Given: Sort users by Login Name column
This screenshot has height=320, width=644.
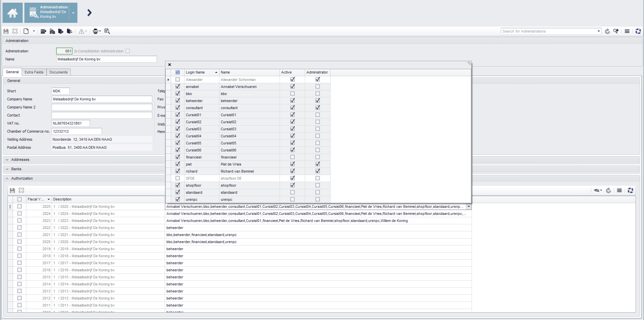Looking at the screenshot, I should pos(201,73).
